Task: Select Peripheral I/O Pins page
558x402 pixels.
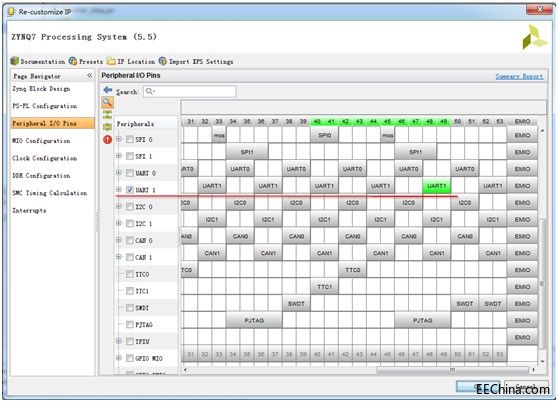Action: (52, 123)
